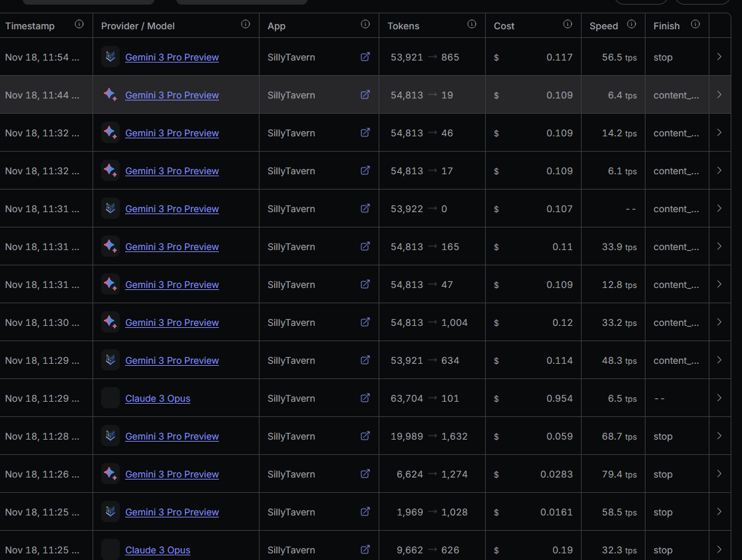
Task: Open Gemini 3 Pro Preview link in 11:30 row
Action: pyautogui.click(x=172, y=323)
